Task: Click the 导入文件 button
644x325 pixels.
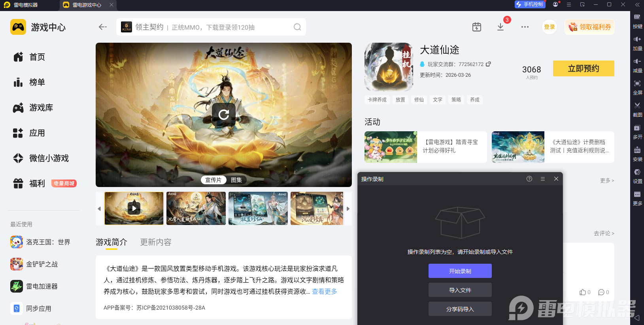Action: click(460, 290)
